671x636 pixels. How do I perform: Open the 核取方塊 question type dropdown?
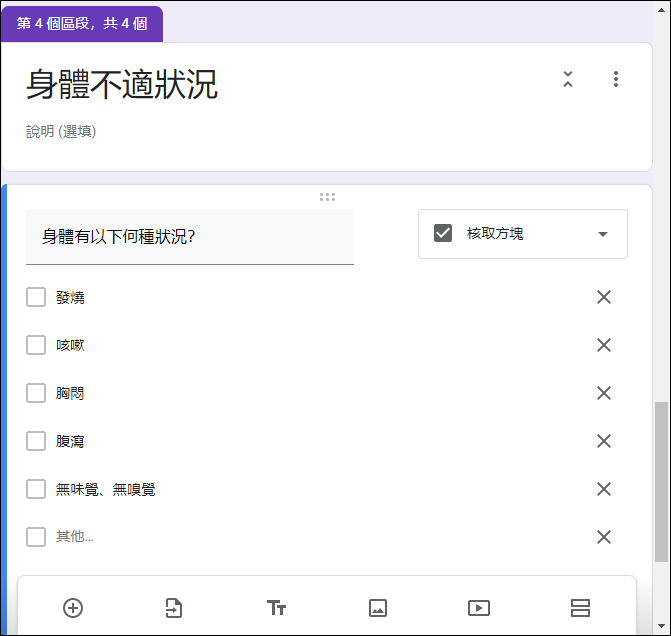click(x=523, y=234)
